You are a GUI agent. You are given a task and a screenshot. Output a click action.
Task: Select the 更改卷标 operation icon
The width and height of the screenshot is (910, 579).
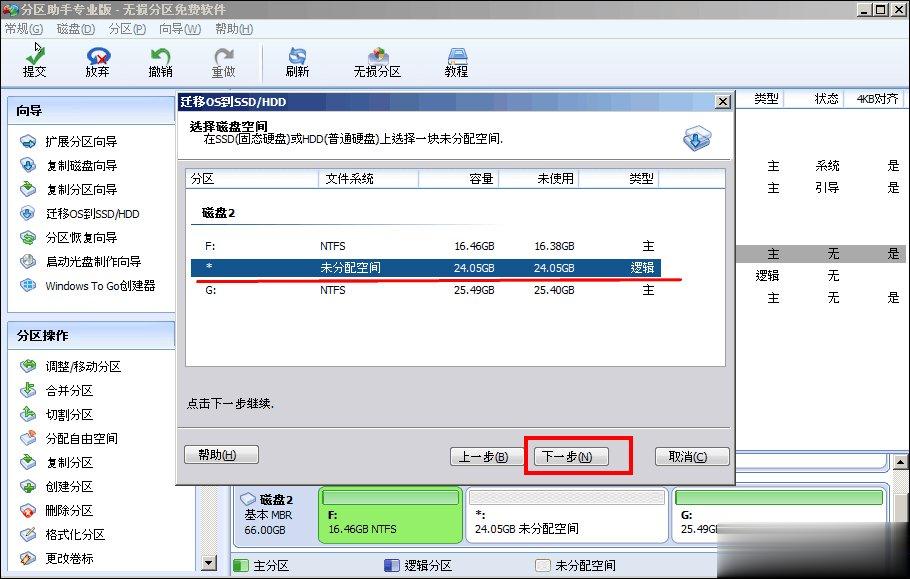[x=28, y=558]
